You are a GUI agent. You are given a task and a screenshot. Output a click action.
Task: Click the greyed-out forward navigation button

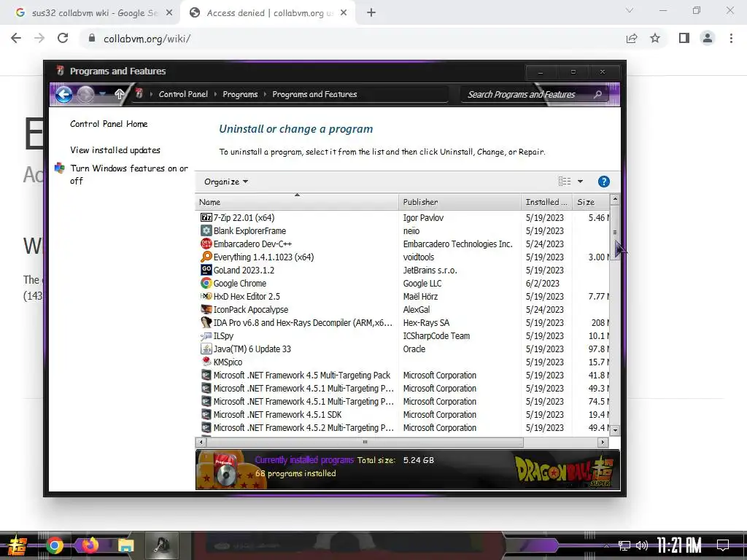[85, 94]
